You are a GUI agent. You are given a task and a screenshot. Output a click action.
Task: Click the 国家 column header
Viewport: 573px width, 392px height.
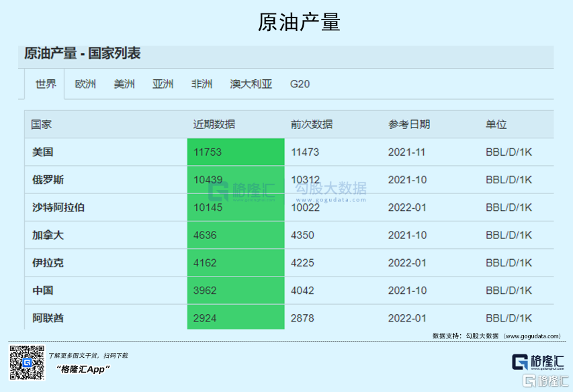(42, 125)
